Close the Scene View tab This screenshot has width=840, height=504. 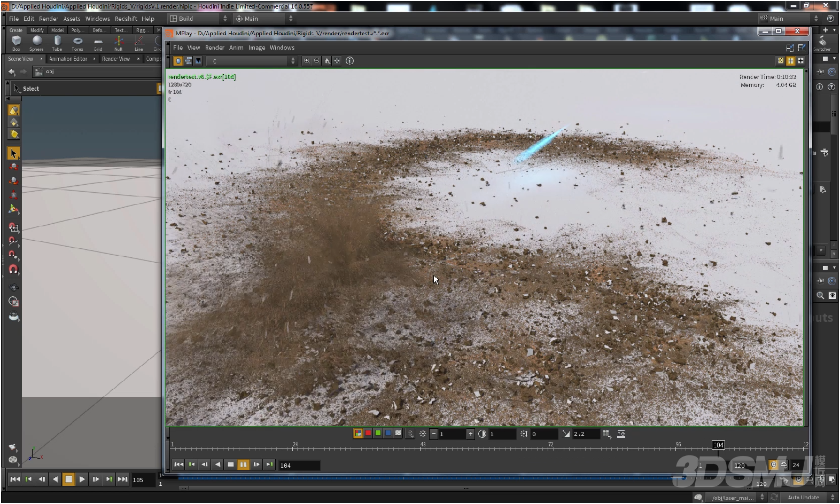(41, 59)
